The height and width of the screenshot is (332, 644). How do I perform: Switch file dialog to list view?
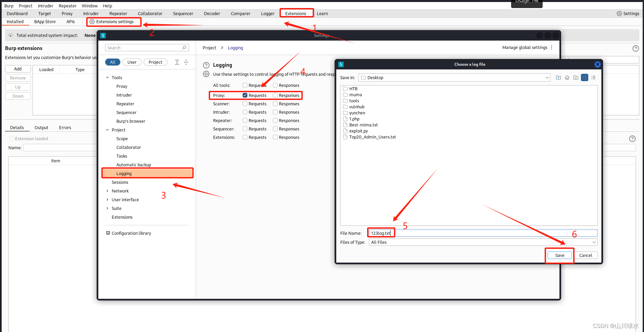(585, 77)
